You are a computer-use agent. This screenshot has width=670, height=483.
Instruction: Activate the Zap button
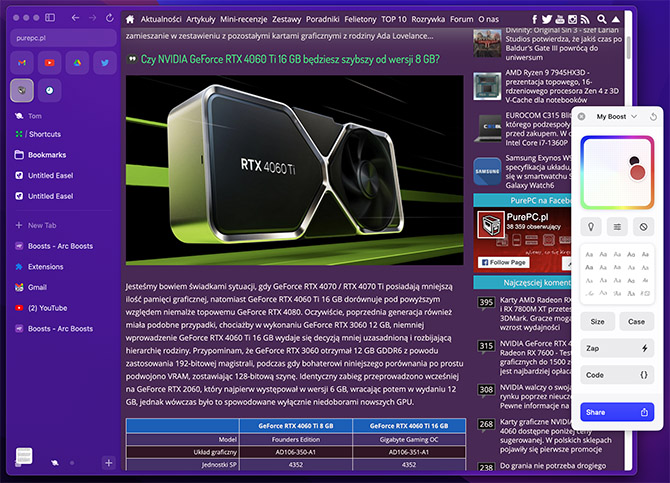click(x=617, y=348)
